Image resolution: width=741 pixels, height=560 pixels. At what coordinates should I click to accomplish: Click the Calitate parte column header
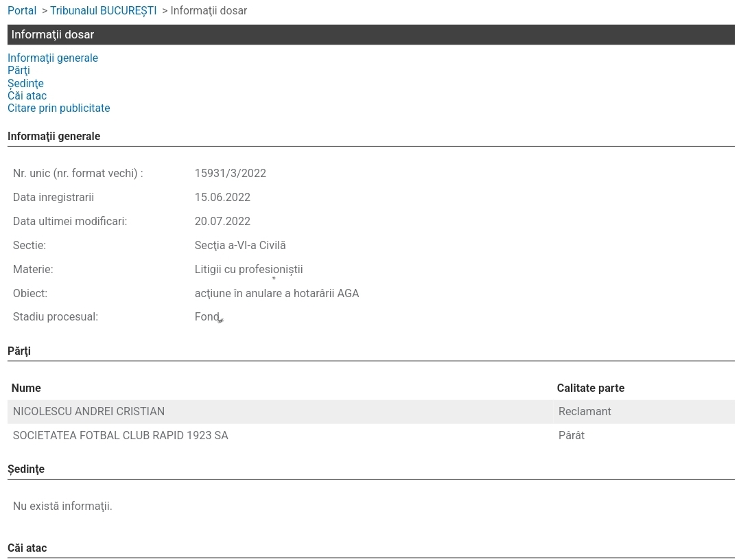point(590,388)
